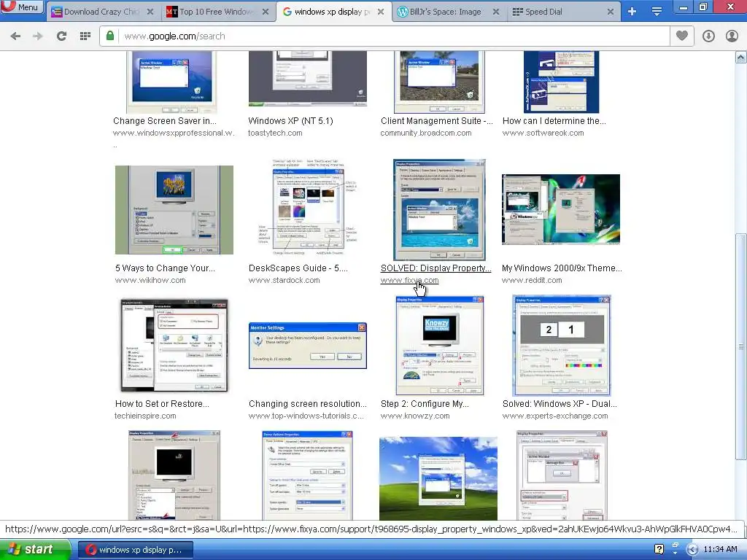Click the toastytech Windows XP thumbnail
This screenshot has width=747, height=560.
tap(308, 79)
